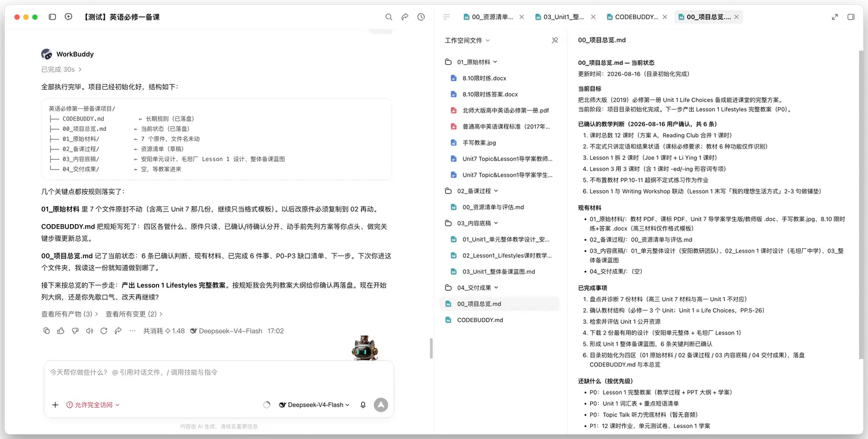Open more actions ellipsis under the reply

(133, 331)
